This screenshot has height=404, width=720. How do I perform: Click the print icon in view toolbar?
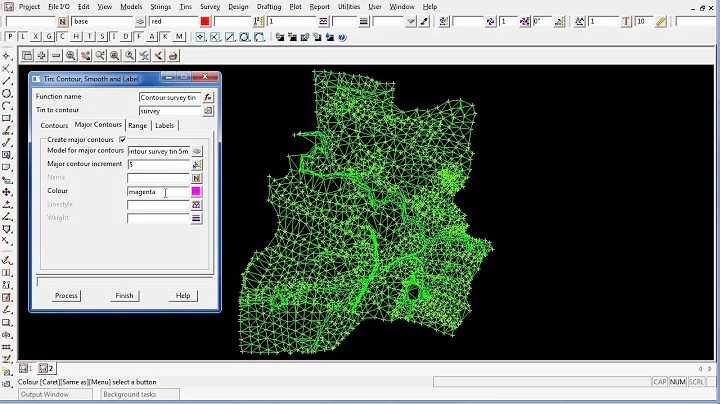173,56
